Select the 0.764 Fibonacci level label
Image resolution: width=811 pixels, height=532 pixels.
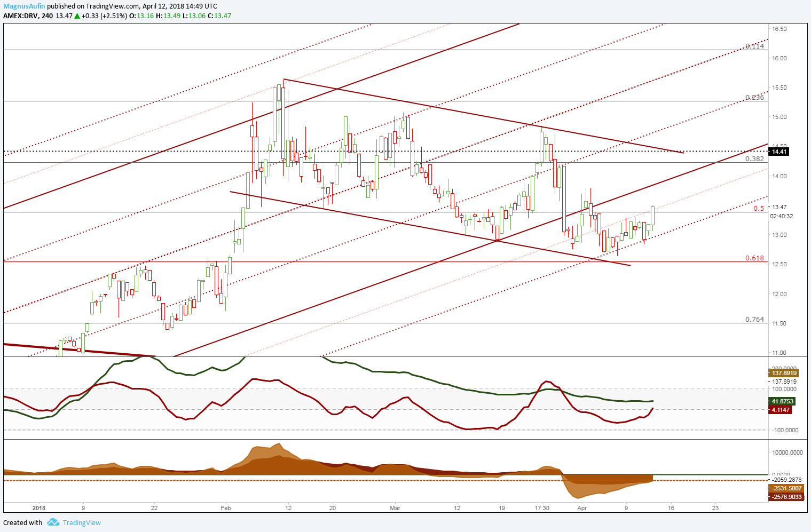[755, 320]
